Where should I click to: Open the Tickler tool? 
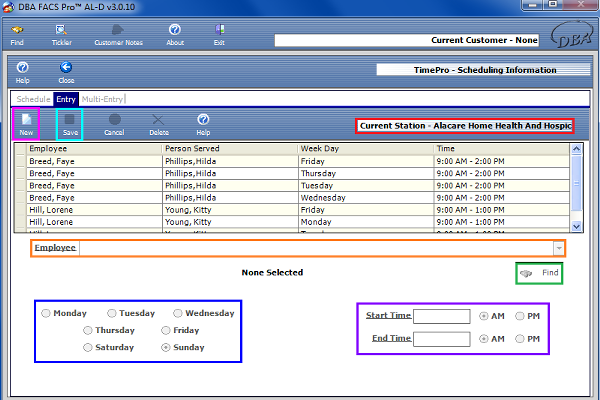(62, 35)
